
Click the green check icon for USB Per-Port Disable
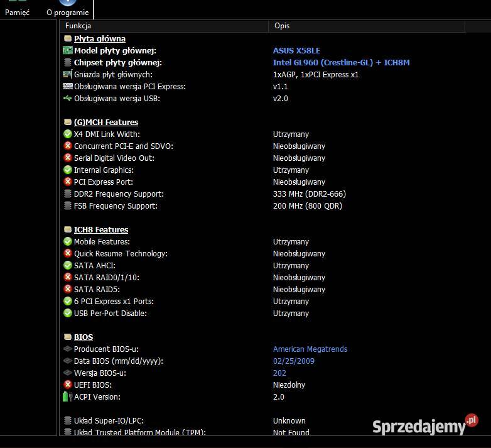68,313
